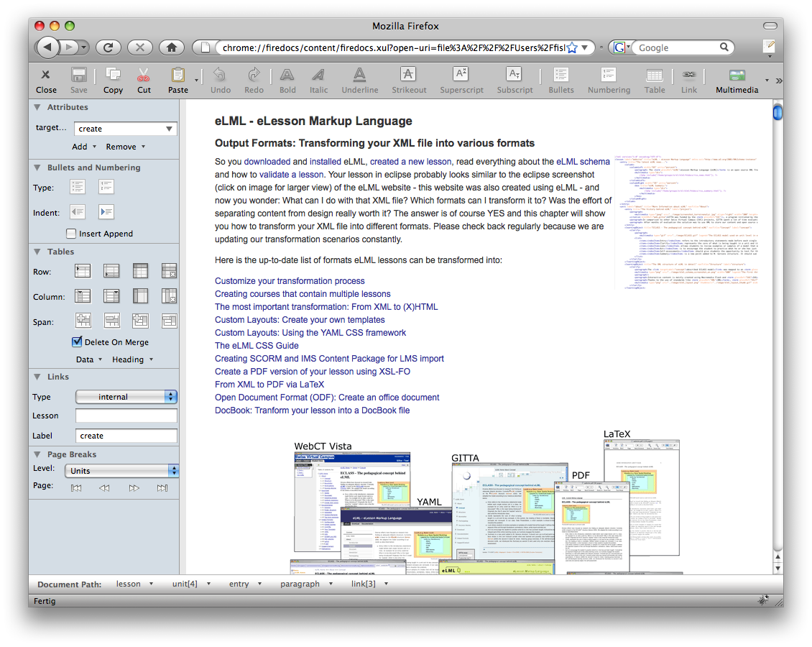
Task: Click the first bullet list Type icon
Action: pyautogui.click(x=78, y=186)
